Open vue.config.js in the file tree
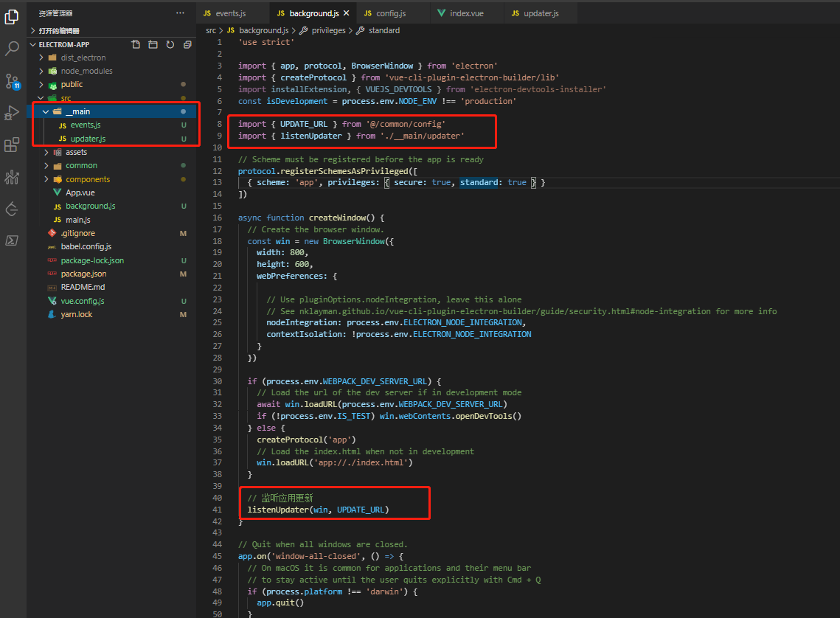This screenshot has width=840, height=618. pos(83,302)
